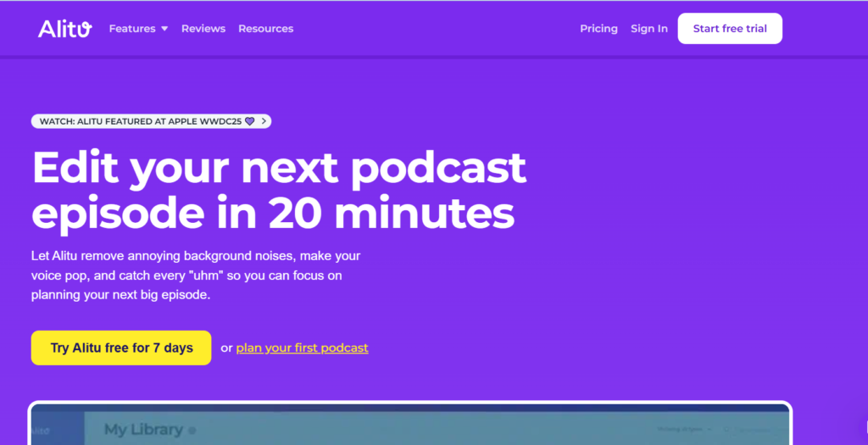Click the purple heart icon in banner
Viewport: 868px width, 445px height.
(250, 121)
